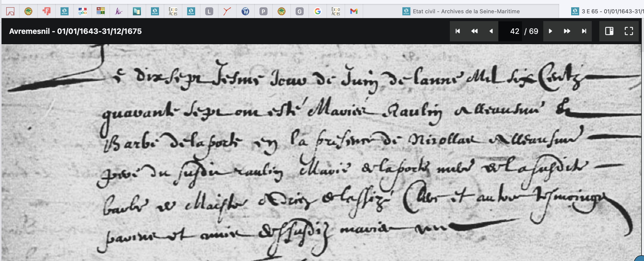Fast-forward several pages ahead
Image resolution: width=644 pixels, height=261 pixels.
567,31
